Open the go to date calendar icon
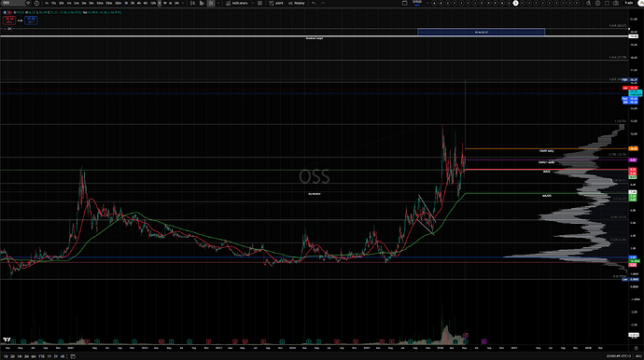This screenshot has height=360, width=644. (73, 356)
